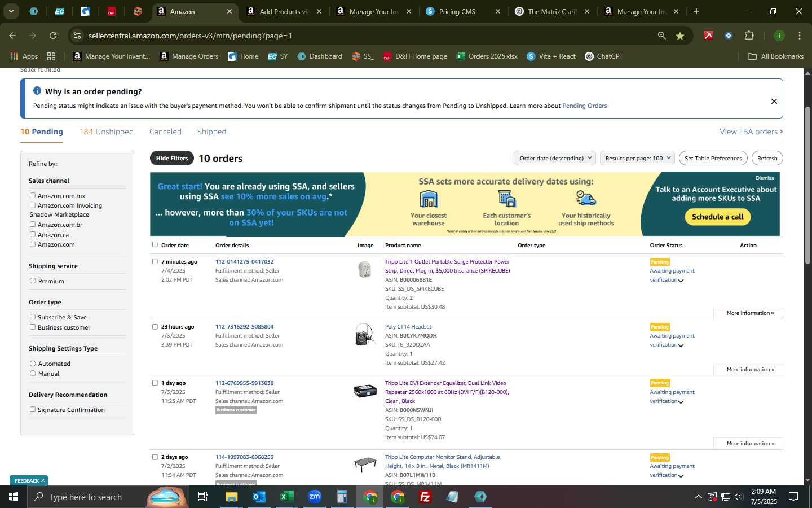Check the Business customer order type

pos(33,327)
